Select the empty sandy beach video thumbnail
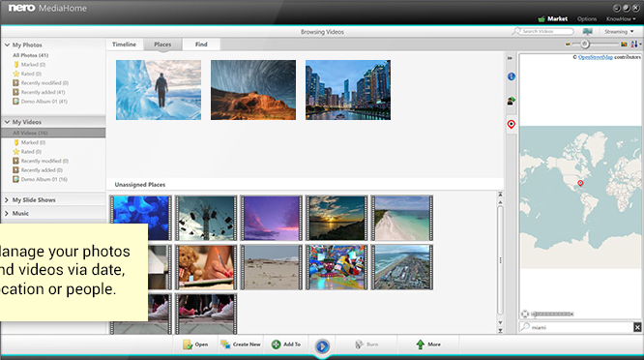Image resolution: width=644 pixels, height=360 pixels. pyautogui.click(x=272, y=267)
